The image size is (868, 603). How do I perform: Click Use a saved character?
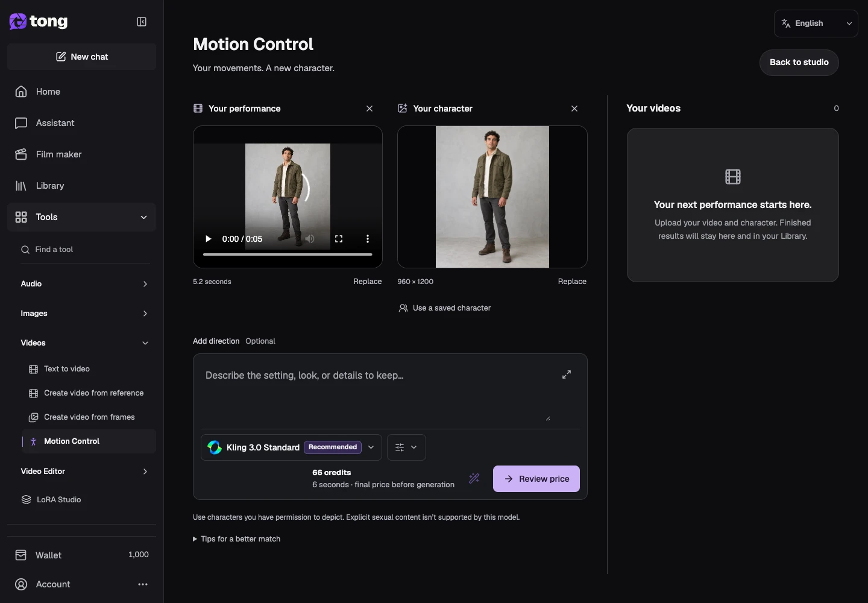[445, 308]
